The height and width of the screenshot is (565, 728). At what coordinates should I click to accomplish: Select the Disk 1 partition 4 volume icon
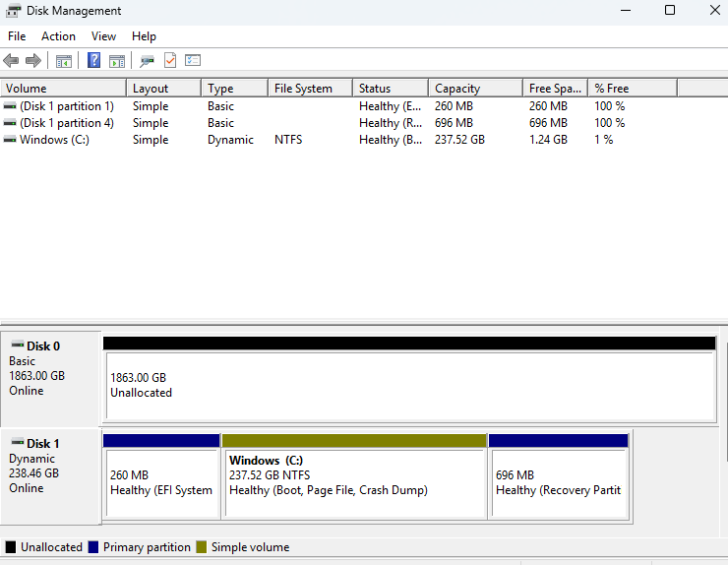click(10, 123)
